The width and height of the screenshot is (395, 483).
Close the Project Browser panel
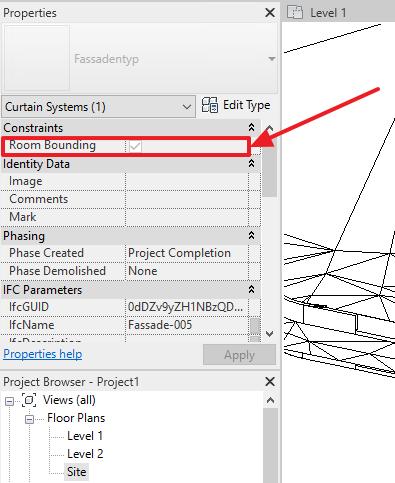270,382
